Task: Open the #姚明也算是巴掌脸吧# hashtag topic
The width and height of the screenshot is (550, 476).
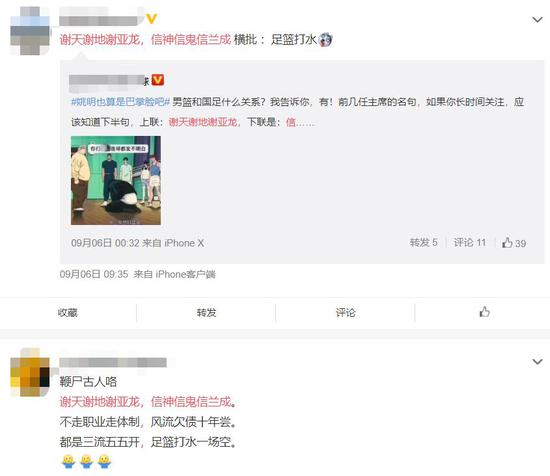Action: coord(121,102)
